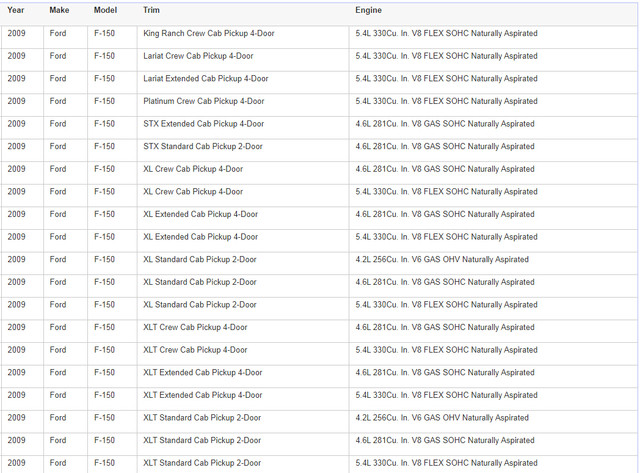640x473 pixels.
Task: Click the Make column header
Action: [59, 10]
